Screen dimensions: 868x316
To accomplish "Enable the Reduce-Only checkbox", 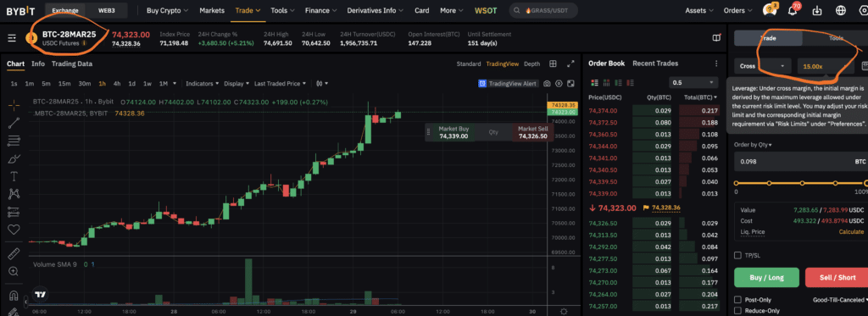I will click(x=737, y=311).
